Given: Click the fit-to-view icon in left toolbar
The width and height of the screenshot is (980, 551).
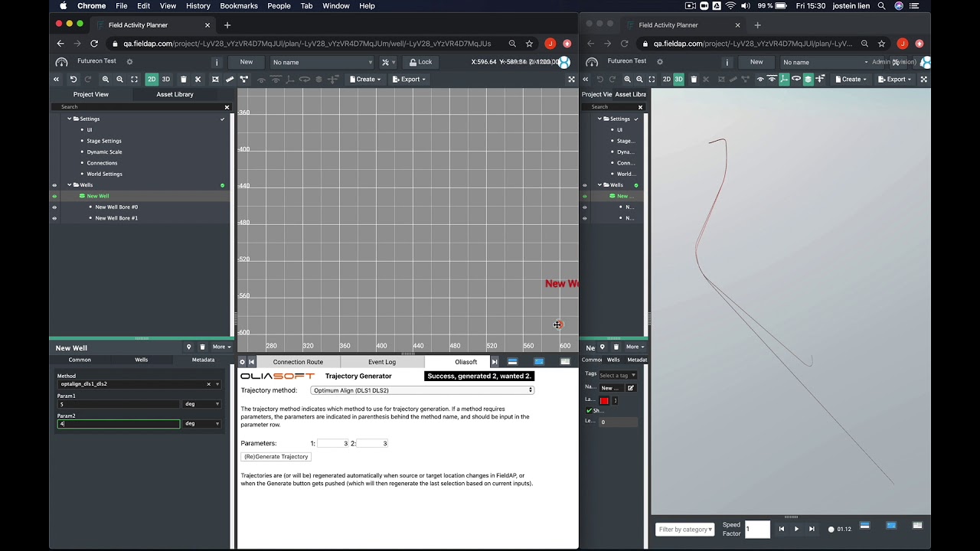Looking at the screenshot, I should click(135, 79).
